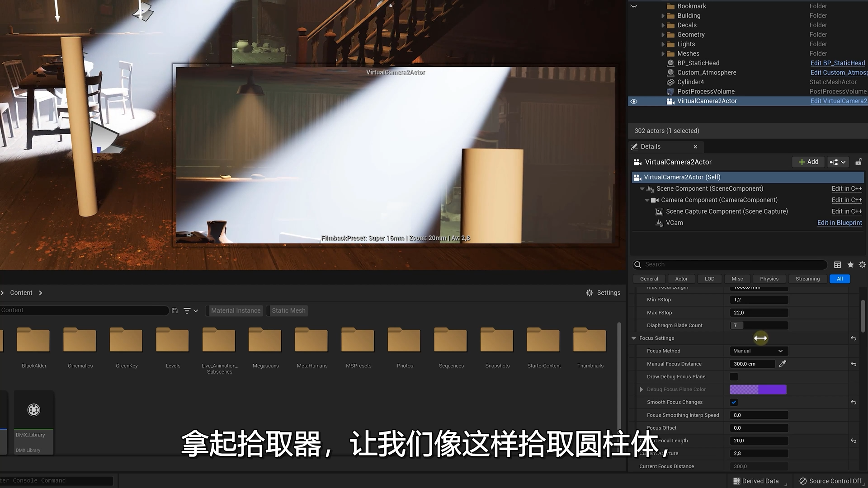
Task: Open Content Browser Settings
Action: point(603,293)
